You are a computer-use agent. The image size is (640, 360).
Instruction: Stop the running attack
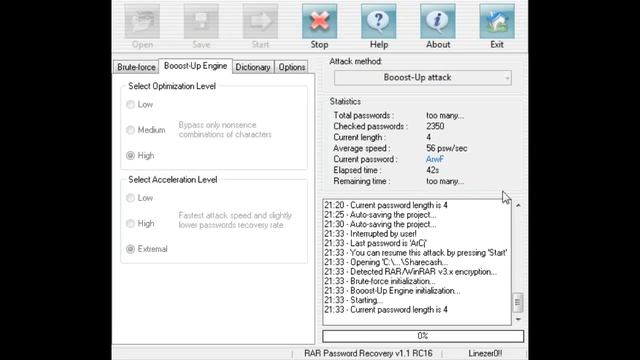pos(319,21)
